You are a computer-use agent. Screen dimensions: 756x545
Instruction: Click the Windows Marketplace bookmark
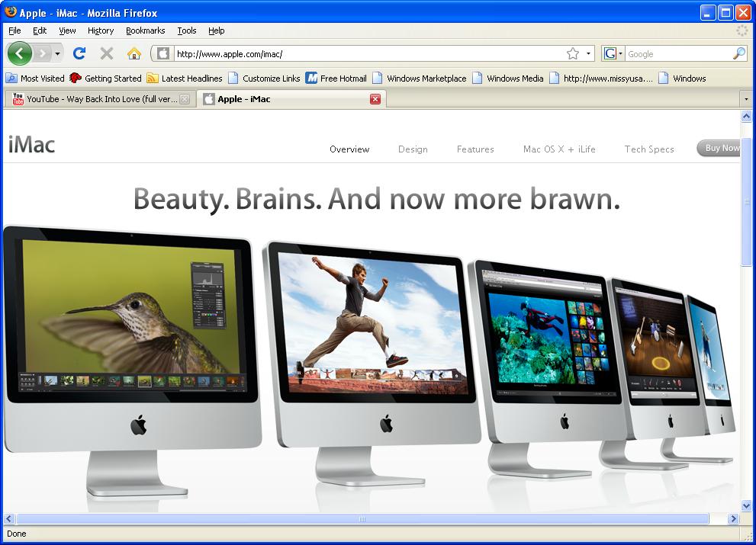tap(420, 78)
